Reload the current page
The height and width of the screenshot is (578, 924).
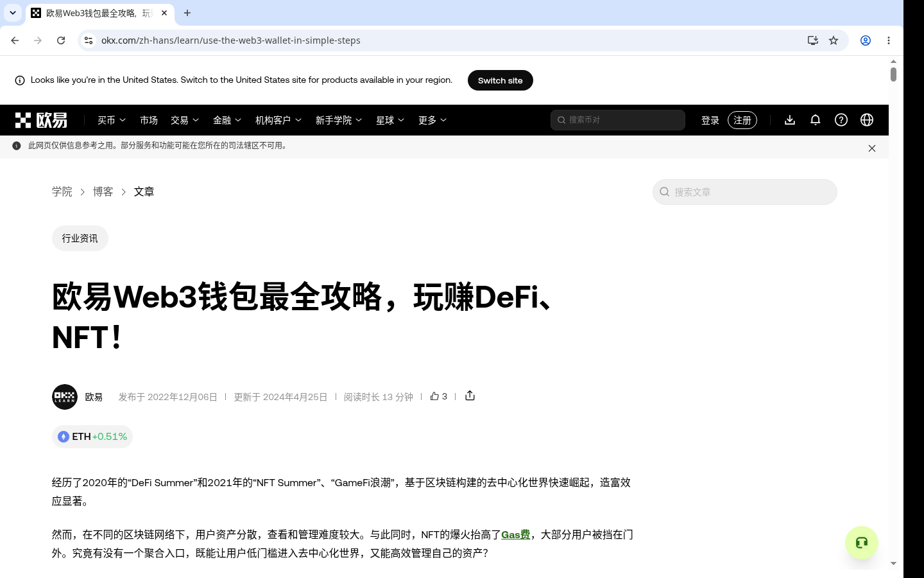[x=61, y=40]
